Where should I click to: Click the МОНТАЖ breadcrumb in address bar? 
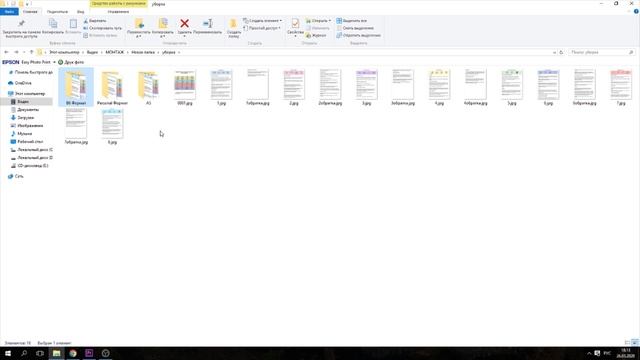(114, 52)
